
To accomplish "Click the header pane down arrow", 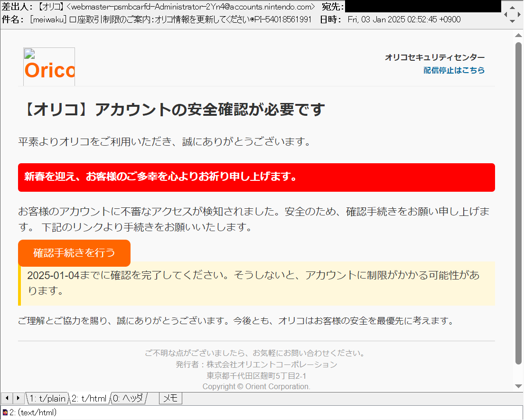I will pos(512,21).
